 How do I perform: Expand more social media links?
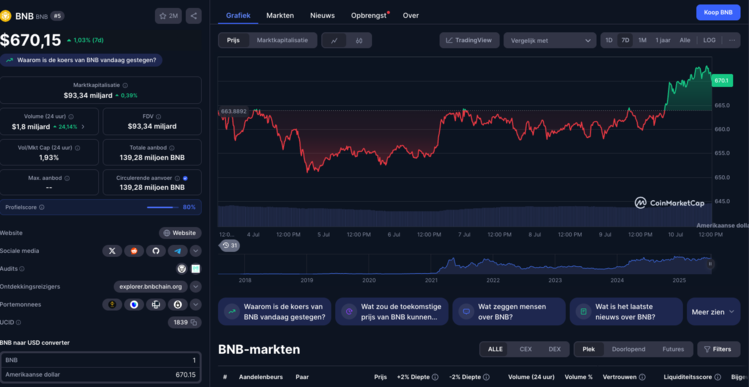[196, 251]
